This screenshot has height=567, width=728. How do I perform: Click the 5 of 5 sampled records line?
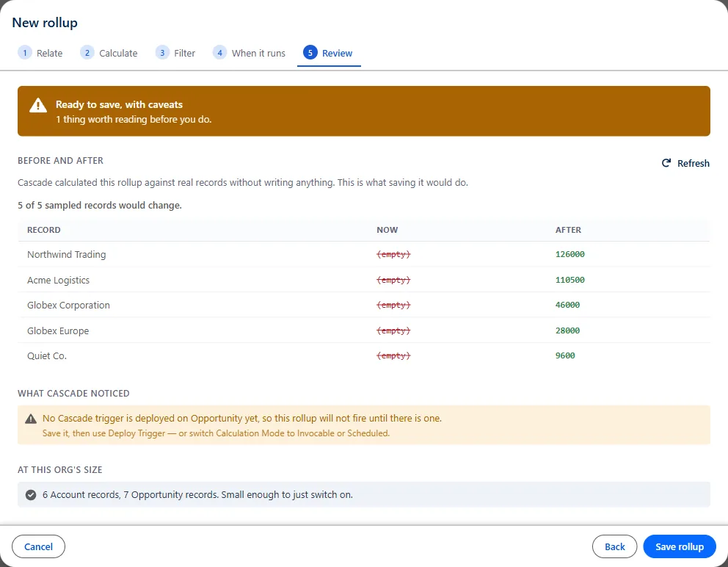pyautogui.click(x=100, y=206)
